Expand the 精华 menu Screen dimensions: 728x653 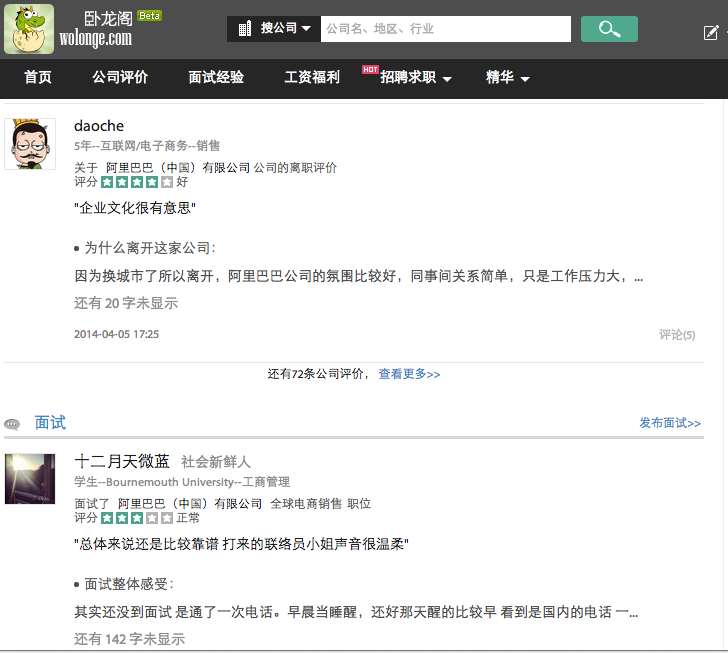507,78
